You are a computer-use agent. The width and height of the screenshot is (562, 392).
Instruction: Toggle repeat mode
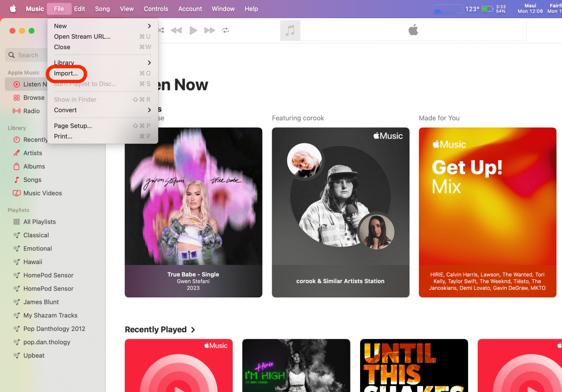click(226, 30)
